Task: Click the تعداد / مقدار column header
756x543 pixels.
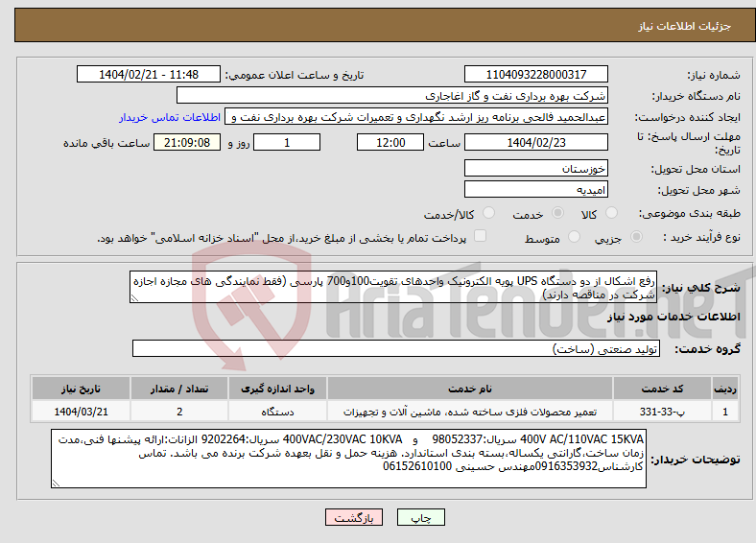Action: click(179, 389)
